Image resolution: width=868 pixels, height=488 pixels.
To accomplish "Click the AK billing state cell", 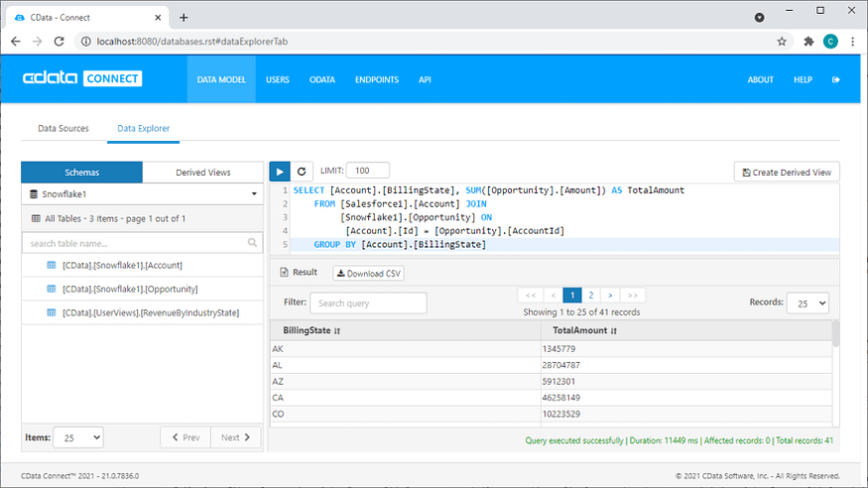I will point(405,349).
